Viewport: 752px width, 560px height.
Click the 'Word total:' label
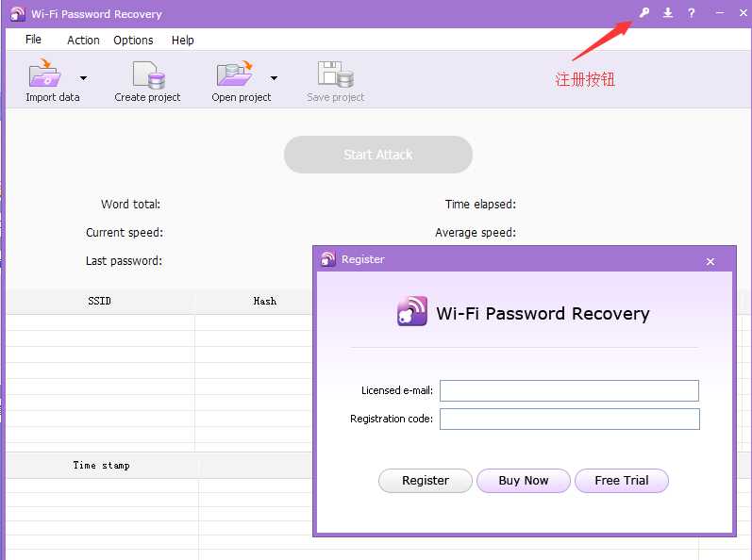(130, 205)
